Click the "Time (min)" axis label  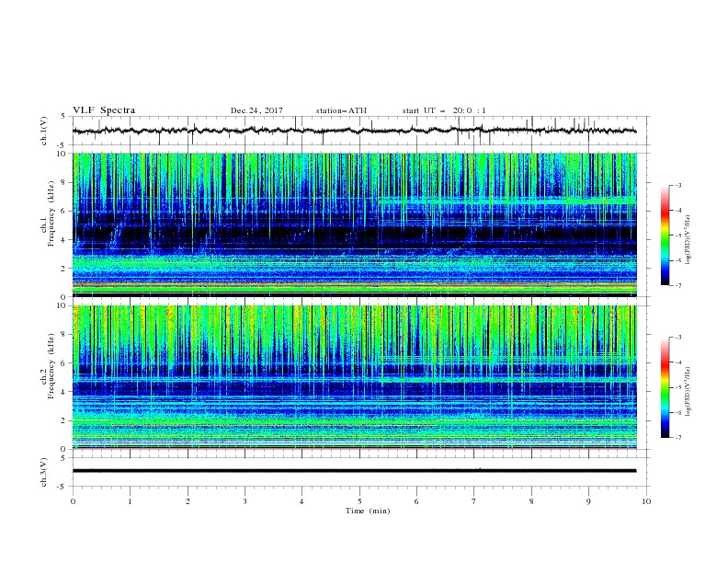(368, 511)
